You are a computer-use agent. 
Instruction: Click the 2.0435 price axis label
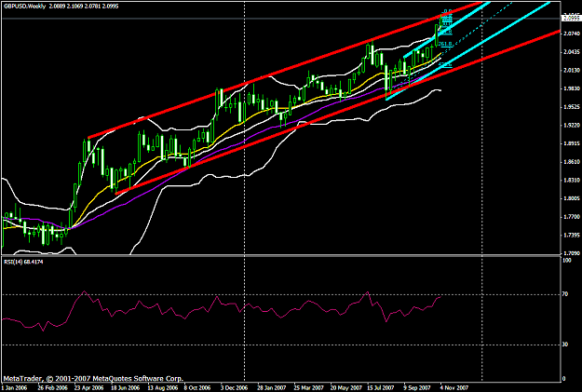pyautogui.click(x=572, y=52)
